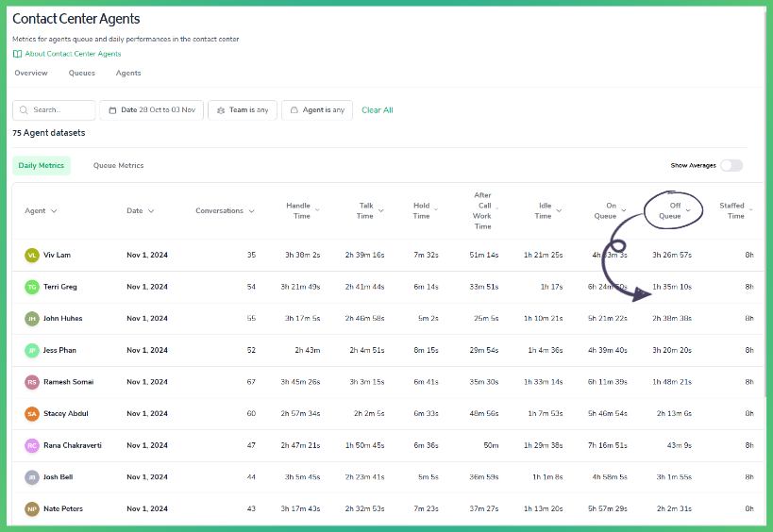Expand the Date column sort chevron
The height and width of the screenshot is (532, 773).
coord(151,211)
